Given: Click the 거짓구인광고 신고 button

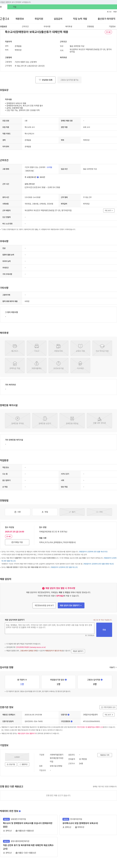Looking at the screenshot, I should [x=108, y=707].
